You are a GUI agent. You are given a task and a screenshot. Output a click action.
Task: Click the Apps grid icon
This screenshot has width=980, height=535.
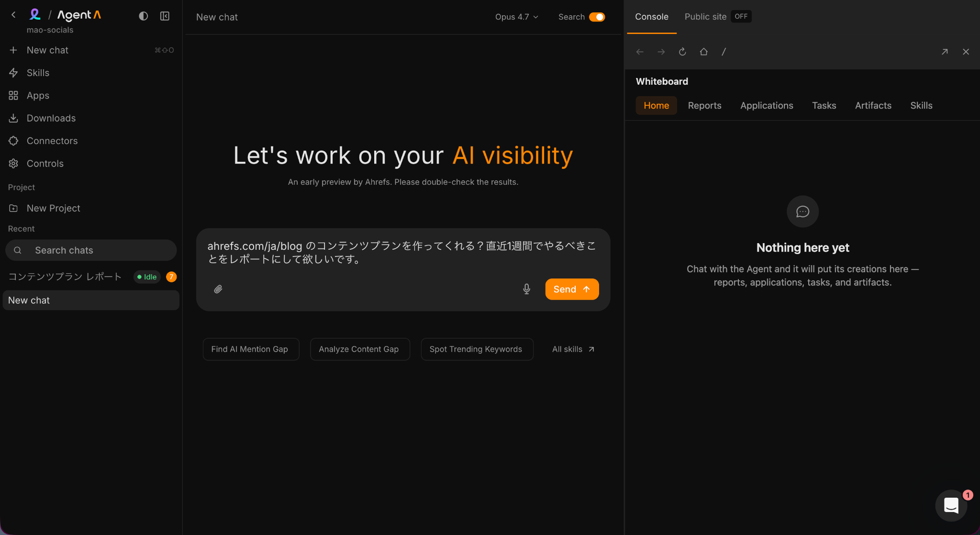[x=13, y=96]
